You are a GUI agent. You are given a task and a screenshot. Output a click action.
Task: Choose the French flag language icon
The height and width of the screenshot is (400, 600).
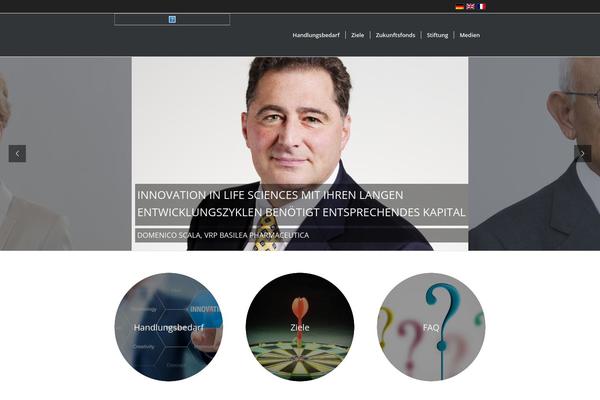pos(481,7)
